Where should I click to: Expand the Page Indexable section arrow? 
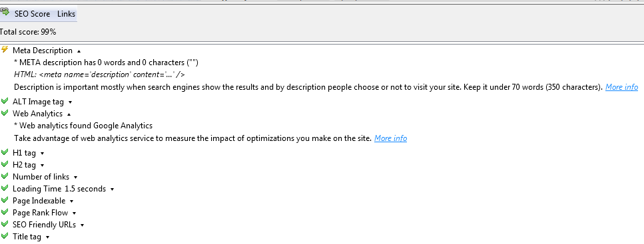pos(71,201)
